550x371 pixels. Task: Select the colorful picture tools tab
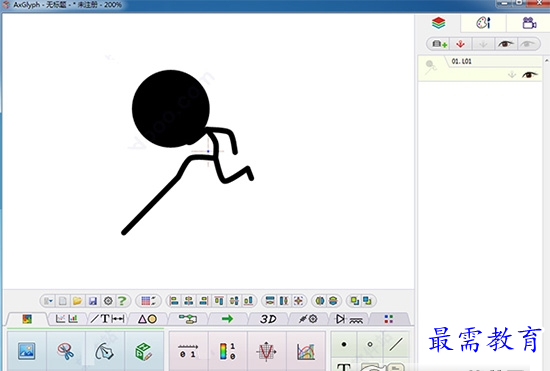point(27,319)
